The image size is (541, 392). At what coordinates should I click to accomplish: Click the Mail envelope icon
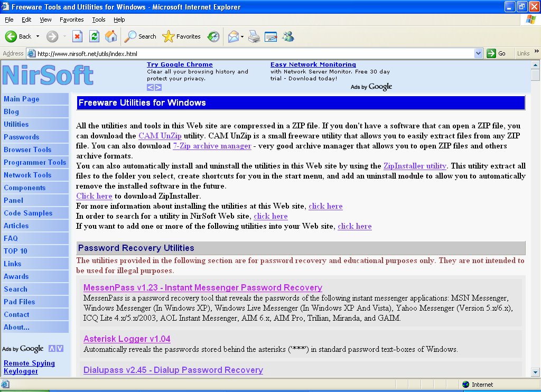pyautogui.click(x=234, y=36)
